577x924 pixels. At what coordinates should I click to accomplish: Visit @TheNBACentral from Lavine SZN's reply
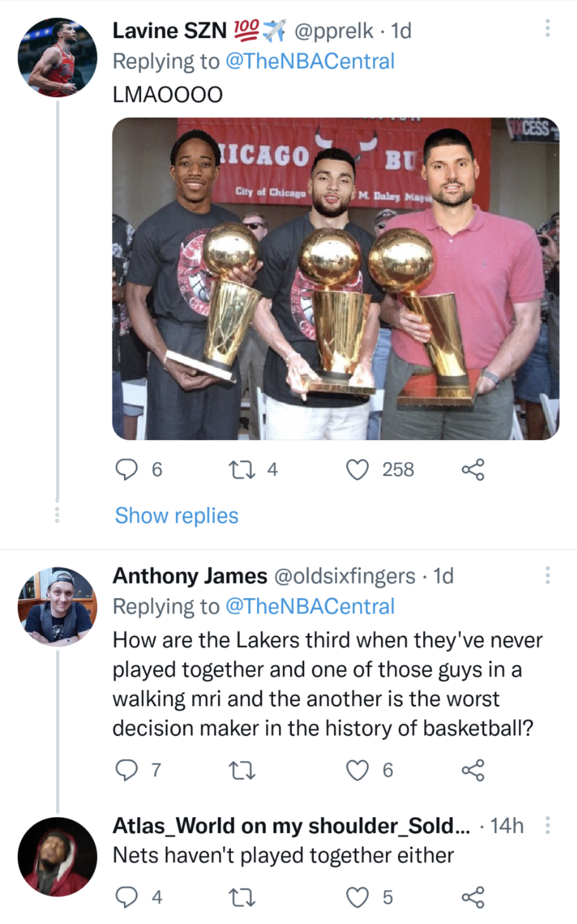pos(310,61)
